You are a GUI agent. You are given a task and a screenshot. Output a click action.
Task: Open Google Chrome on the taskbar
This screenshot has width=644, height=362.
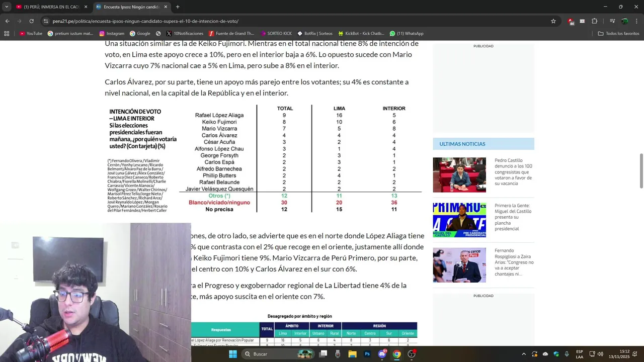point(397,354)
